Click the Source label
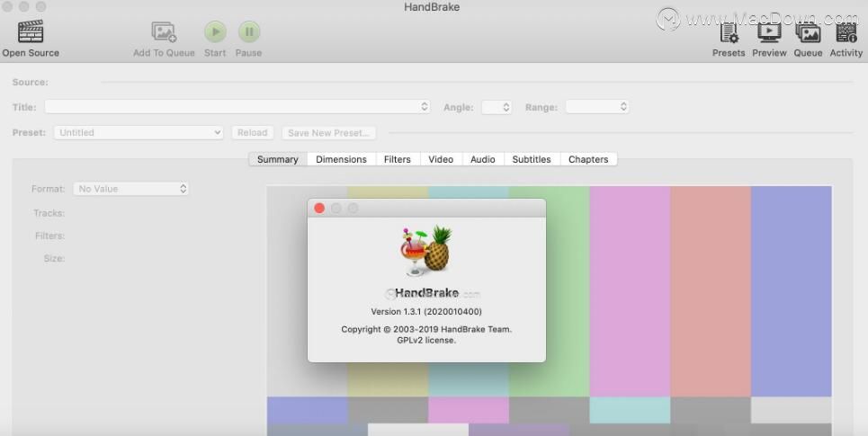Screen dimensions: 868x436 tap(31, 83)
